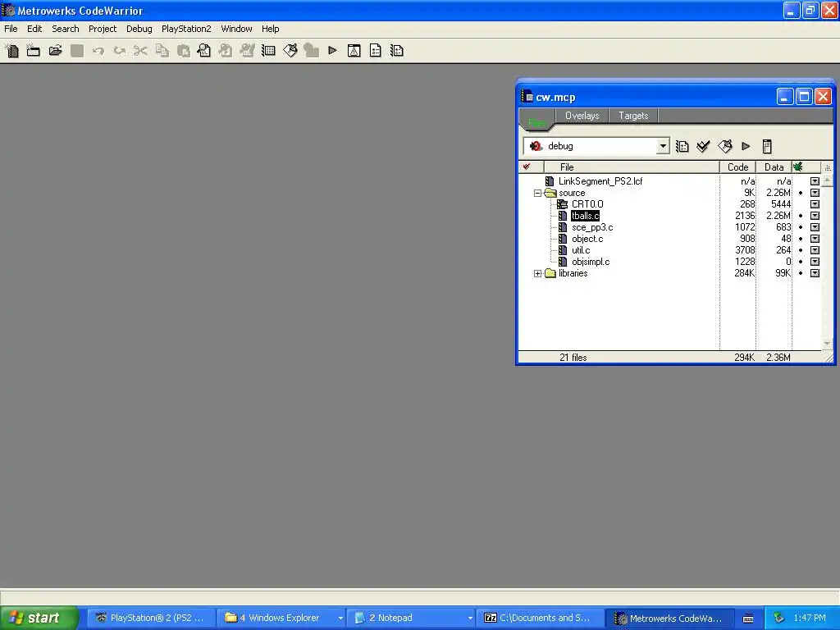The height and width of the screenshot is (630, 840).
Task: Open the popup arrow for tballs.c row
Action: 815,216
